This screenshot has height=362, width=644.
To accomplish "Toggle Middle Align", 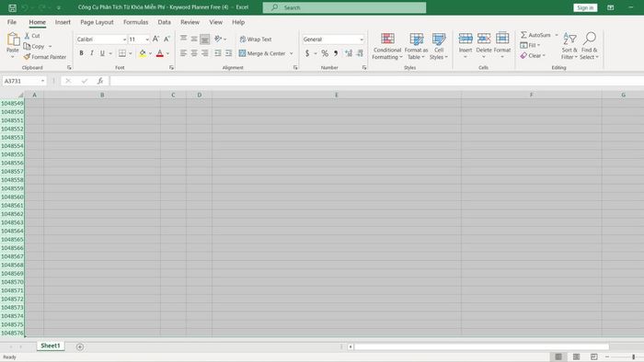I will (x=194, y=39).
